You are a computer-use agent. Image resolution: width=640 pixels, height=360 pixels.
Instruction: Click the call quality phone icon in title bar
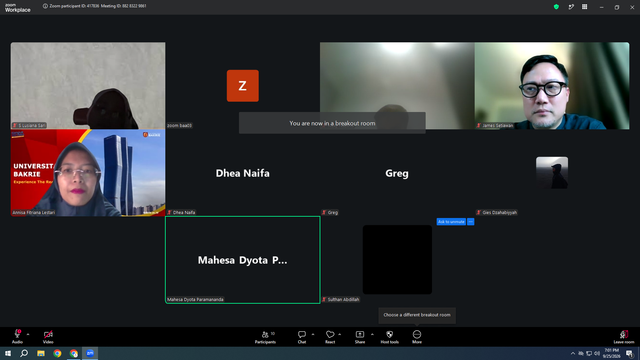[571, 7]
